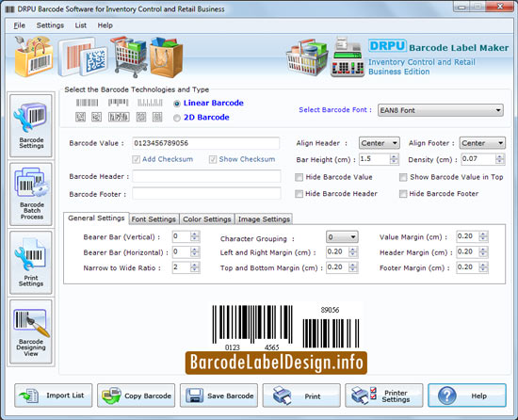
Task: Switch to the Color Settings tab
Action: (207, 218)
